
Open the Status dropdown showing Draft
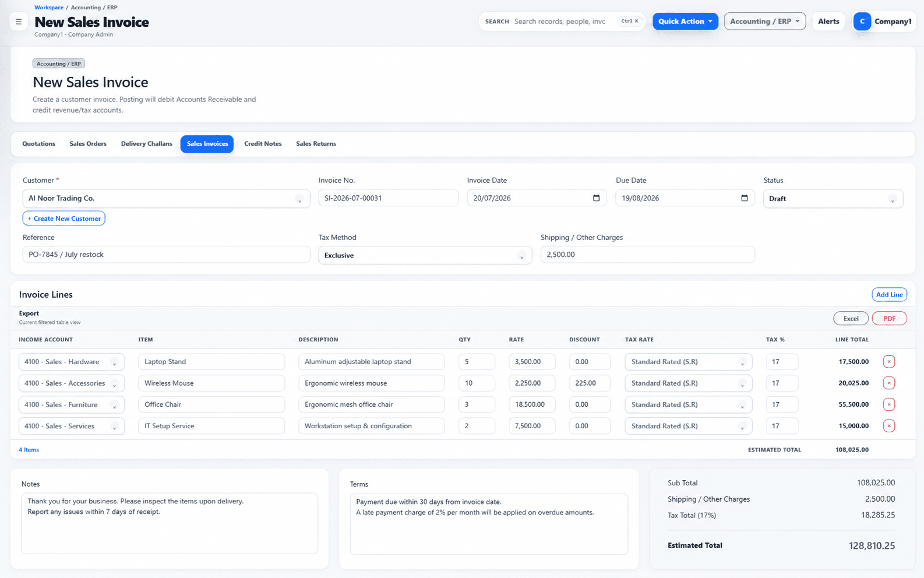pos(833,199)
